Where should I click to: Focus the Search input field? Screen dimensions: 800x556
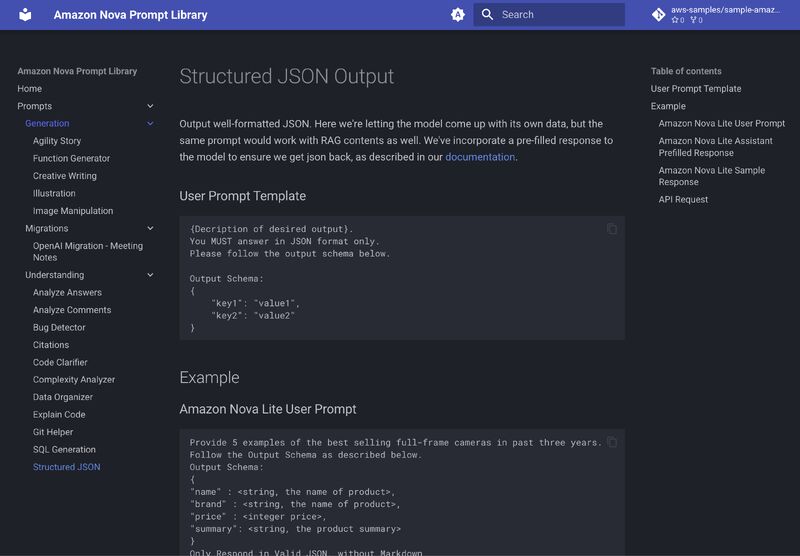tap(549, 15)
